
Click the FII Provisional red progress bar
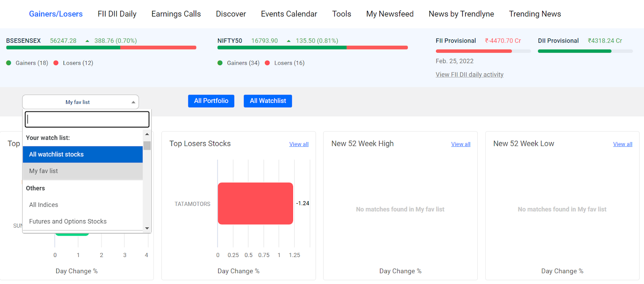pos(474,51)
